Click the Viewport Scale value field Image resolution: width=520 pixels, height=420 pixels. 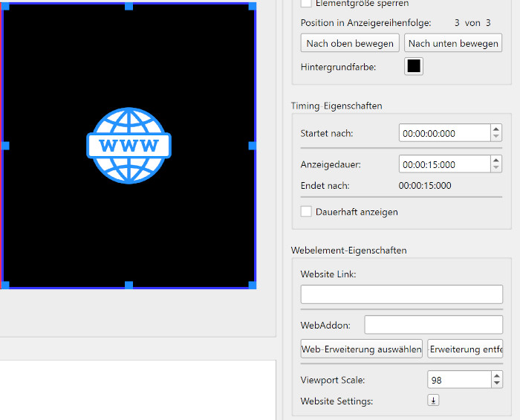coord(459,380)
